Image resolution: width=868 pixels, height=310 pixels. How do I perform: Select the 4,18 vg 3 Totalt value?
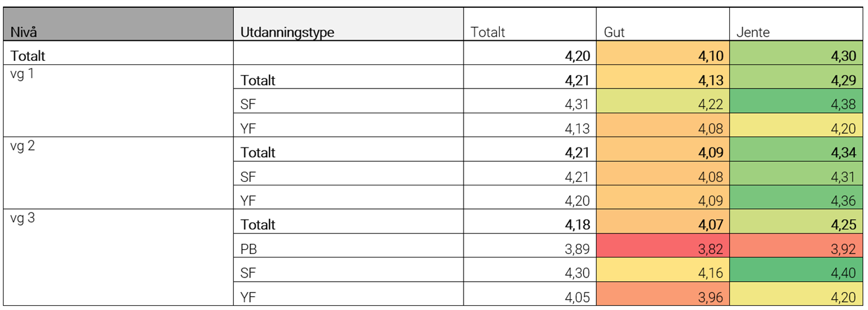530,222
